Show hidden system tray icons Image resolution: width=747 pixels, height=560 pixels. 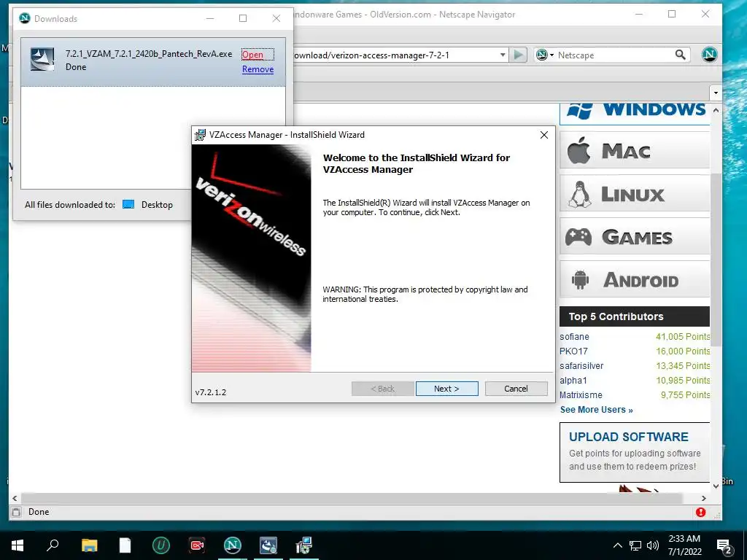click(x=617, y=545)
